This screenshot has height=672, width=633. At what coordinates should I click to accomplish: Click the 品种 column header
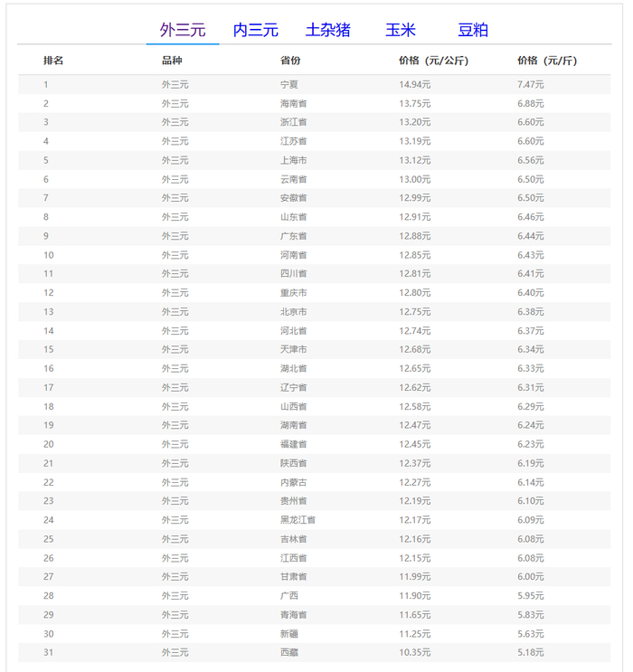click(x=172, y=61)
